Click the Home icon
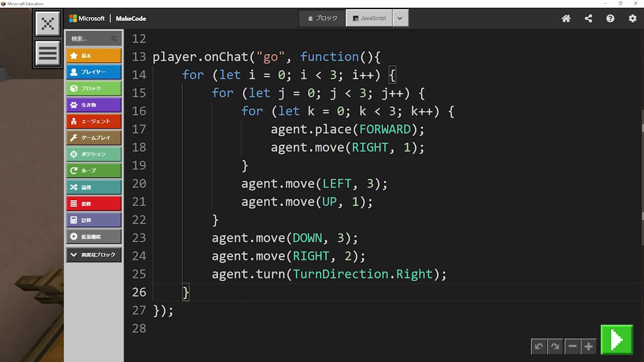The width and height of the screenshot is (644, 362). [x=566, y=19]
